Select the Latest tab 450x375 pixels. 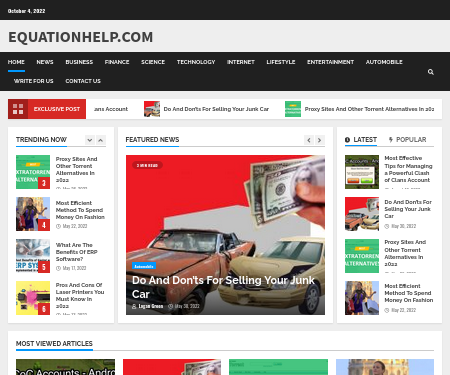tap(361, 140)
